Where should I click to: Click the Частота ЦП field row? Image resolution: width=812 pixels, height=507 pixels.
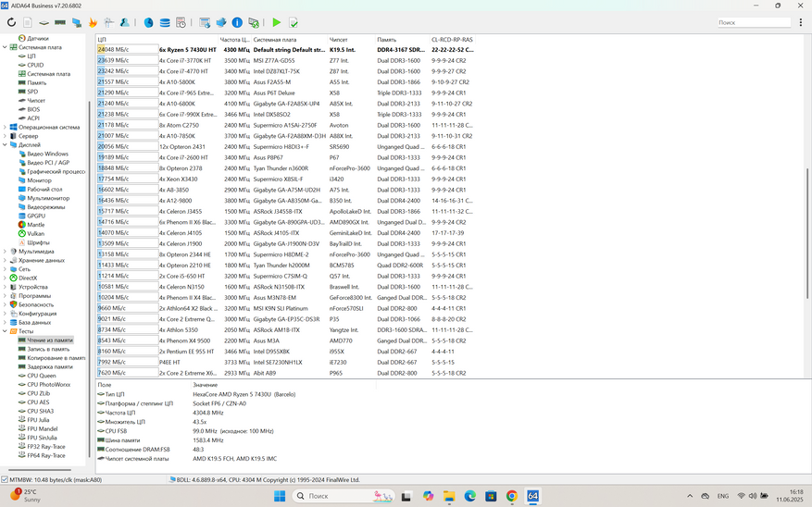[235, 413]
